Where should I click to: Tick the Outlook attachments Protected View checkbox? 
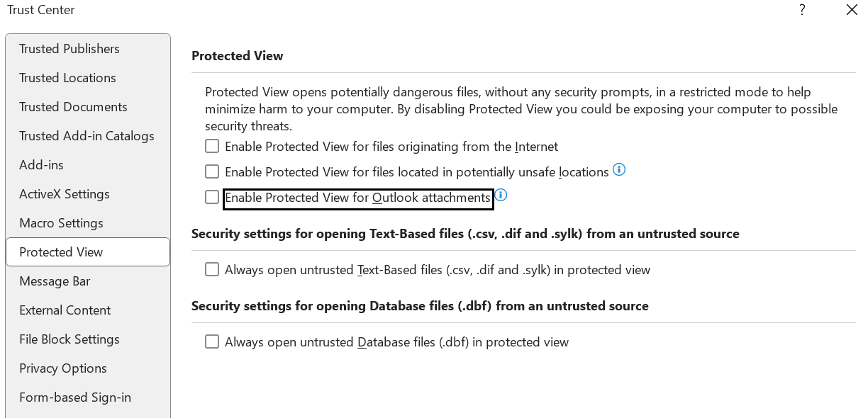(212, 197)
